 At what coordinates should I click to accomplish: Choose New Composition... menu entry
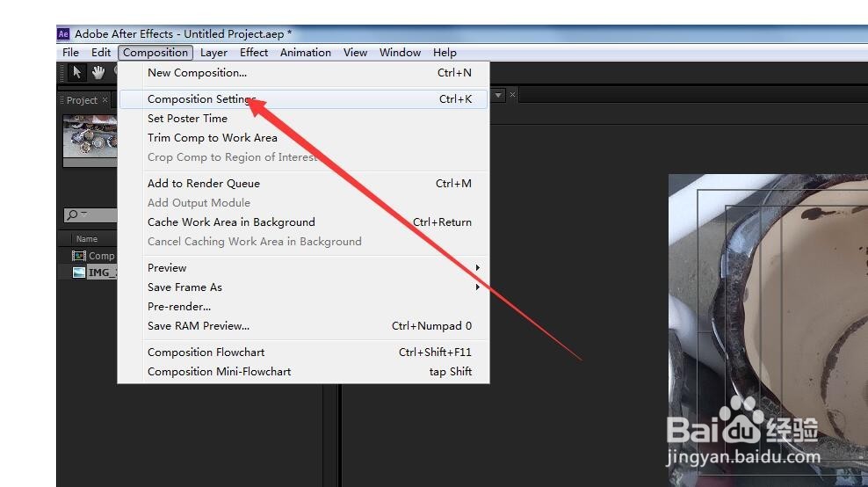303,73
